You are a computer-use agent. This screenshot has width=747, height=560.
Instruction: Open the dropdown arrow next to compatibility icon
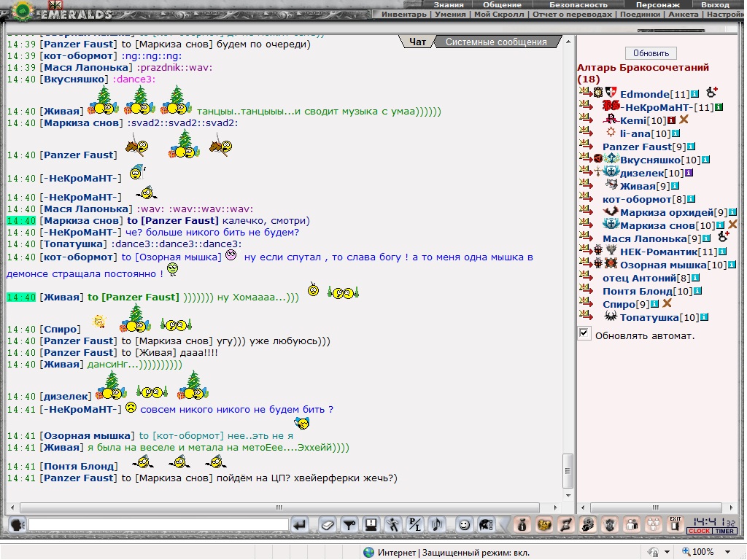(667, 552)
